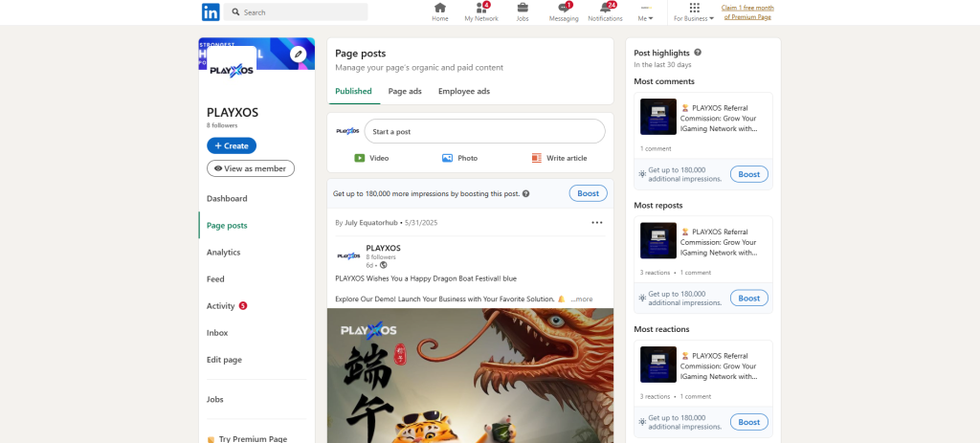Expand the For Business apps menu

(694, 11)
